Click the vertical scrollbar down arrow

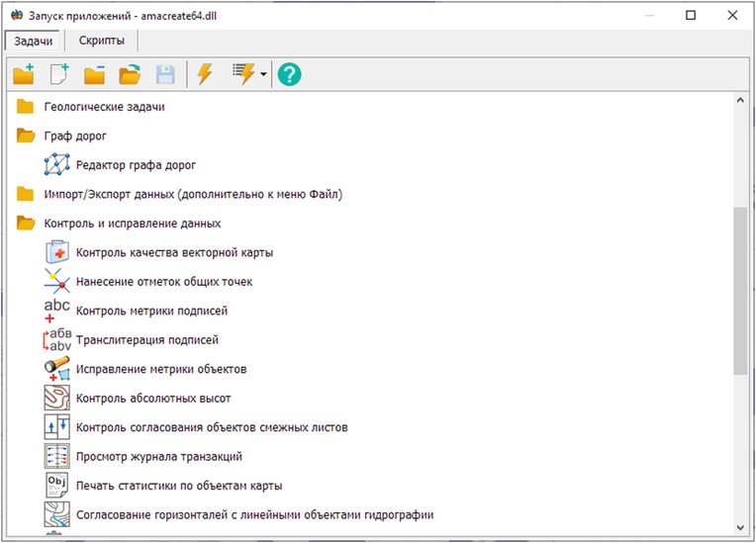point(740,525)
